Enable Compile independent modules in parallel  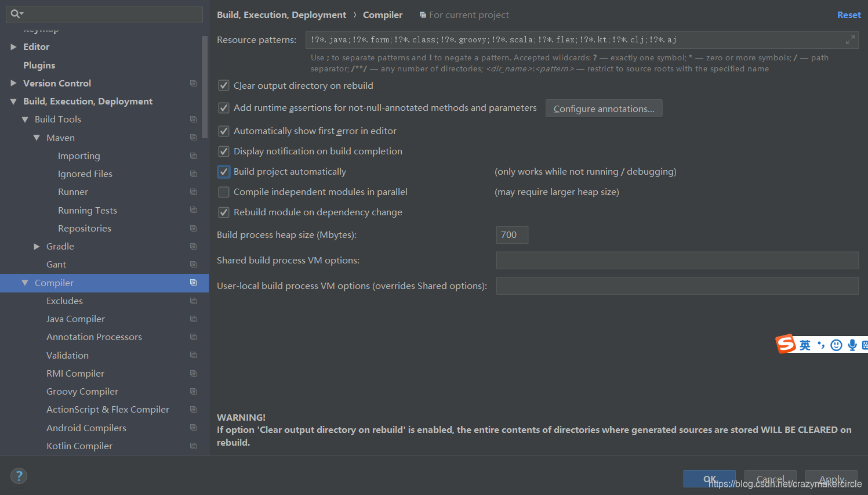click(224, 192)
